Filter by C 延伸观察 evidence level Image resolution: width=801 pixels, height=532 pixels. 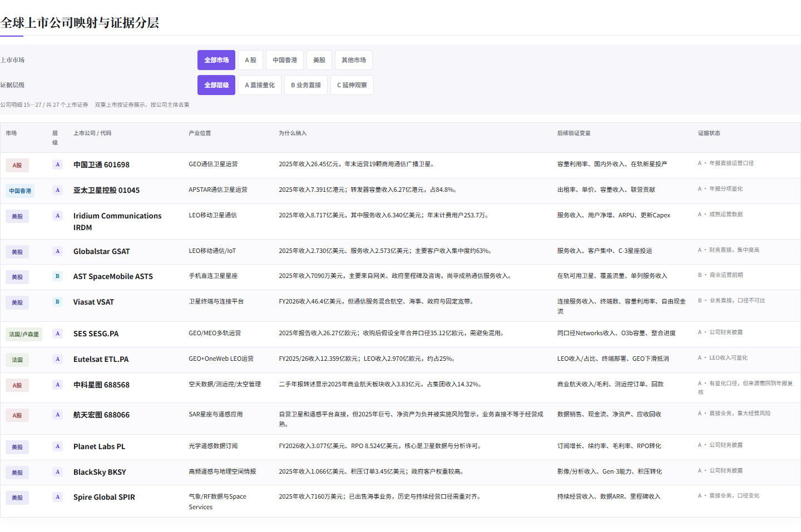(x=352, y=85)
